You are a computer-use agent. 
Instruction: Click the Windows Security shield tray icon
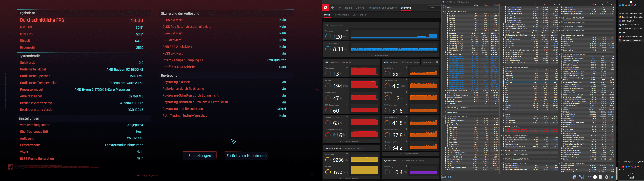[641, 167]
